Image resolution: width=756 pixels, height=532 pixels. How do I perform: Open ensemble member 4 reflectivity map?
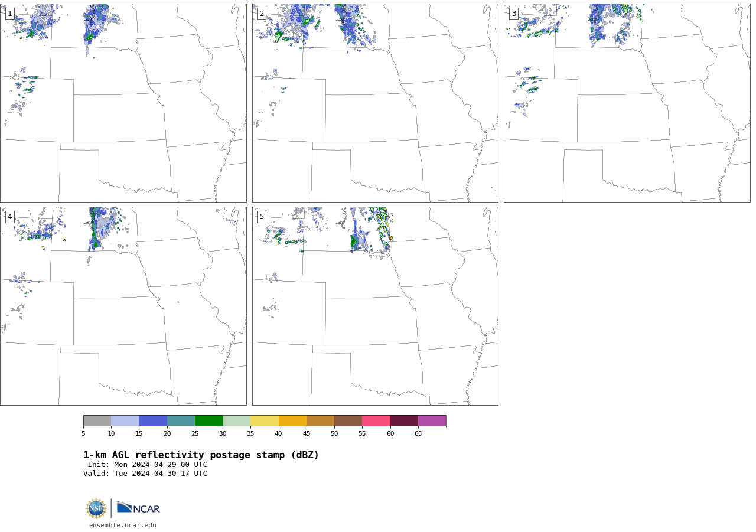pos(123,306)
